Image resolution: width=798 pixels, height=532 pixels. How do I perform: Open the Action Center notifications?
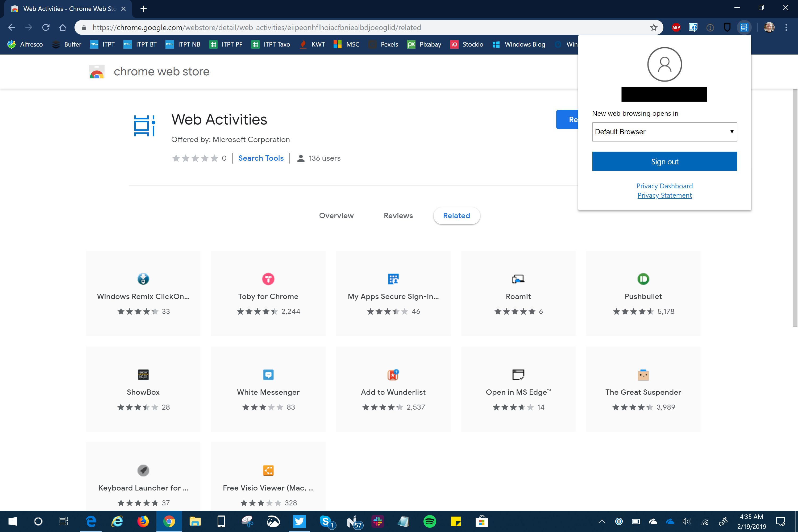pos(781,521)
